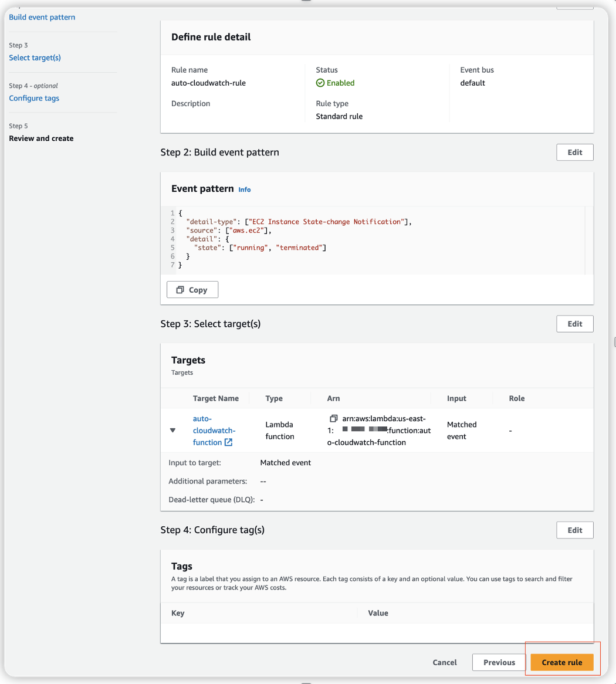616x684 pixels.
Task: Click the triangle next to the Lambda target
Action: click(172, 429)
